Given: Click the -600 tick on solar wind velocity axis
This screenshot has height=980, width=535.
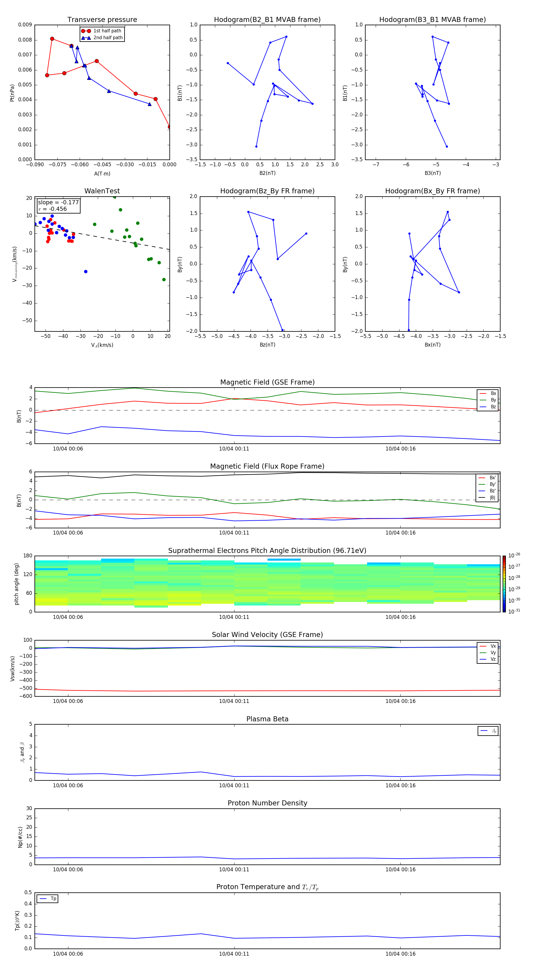Looking at the screenshot, I should (x=25, y=696).
